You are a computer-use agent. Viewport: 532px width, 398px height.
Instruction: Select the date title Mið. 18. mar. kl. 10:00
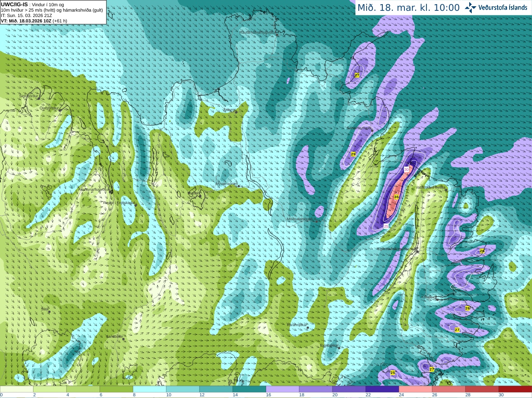point(409,8)
